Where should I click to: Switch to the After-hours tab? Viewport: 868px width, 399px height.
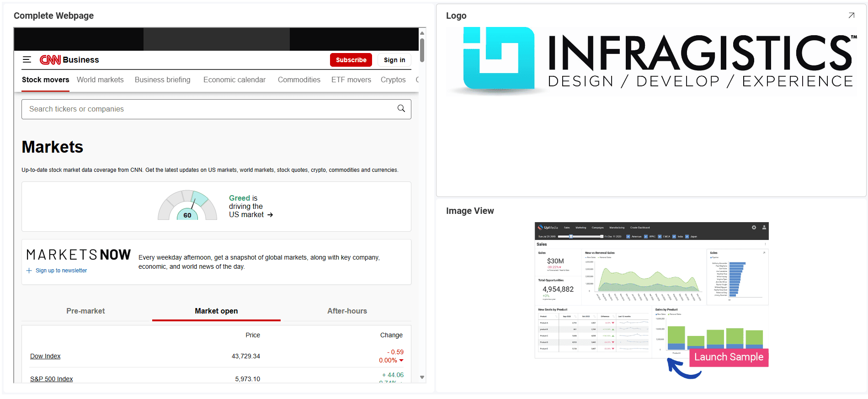pyautogui.click(x=347, y=311)
